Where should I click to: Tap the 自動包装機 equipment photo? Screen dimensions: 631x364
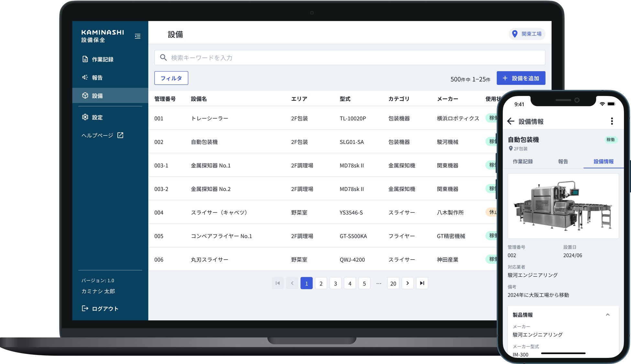point(563,206)
